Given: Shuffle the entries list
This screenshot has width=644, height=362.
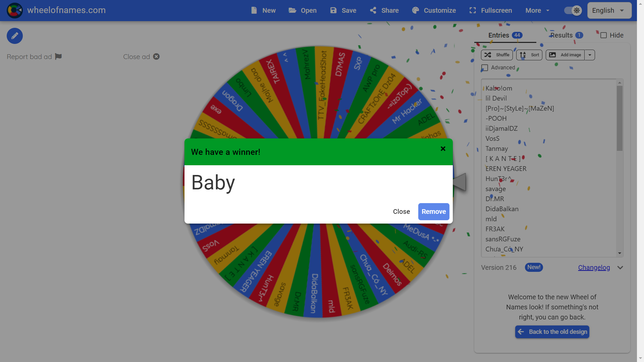Looking at the screenshot, I should click(x=497, y=55).
